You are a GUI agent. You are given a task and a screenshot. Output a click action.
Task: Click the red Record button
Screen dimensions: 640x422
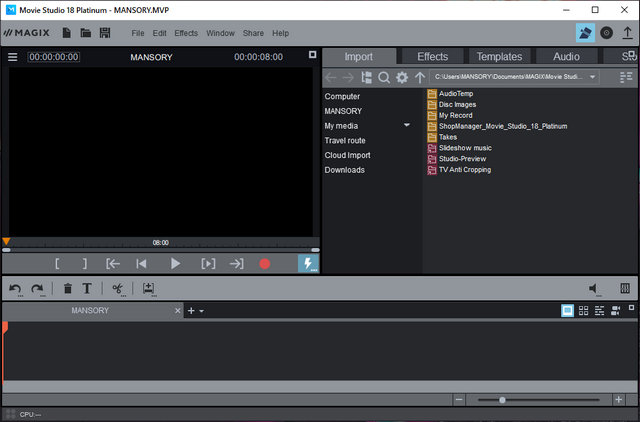point(265,264)
